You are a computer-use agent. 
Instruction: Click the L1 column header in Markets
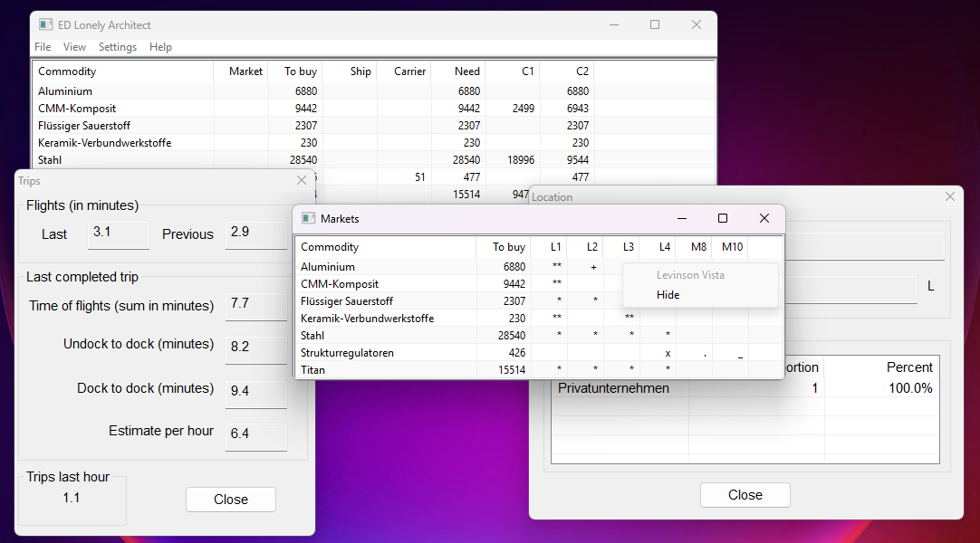click(x=549, y=247)
